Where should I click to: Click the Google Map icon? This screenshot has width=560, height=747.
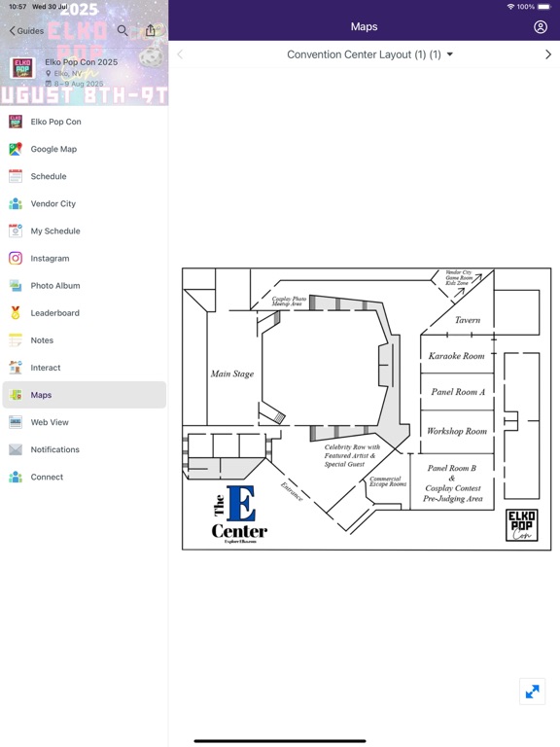pyautogui.click(x=16, y=149)
